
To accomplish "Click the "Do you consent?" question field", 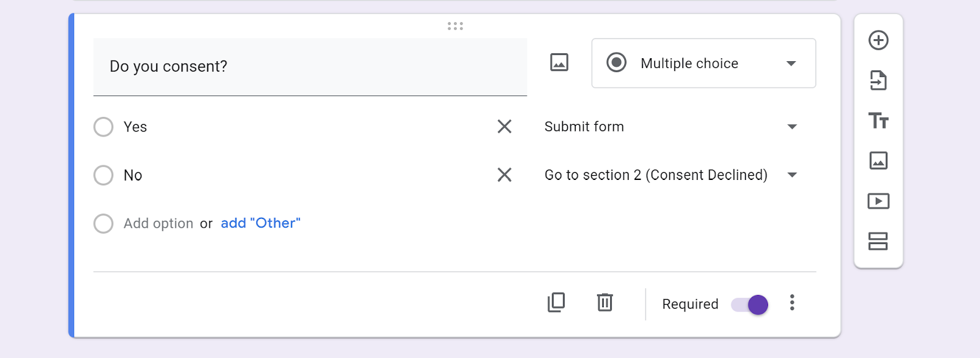I will [309, 67].
